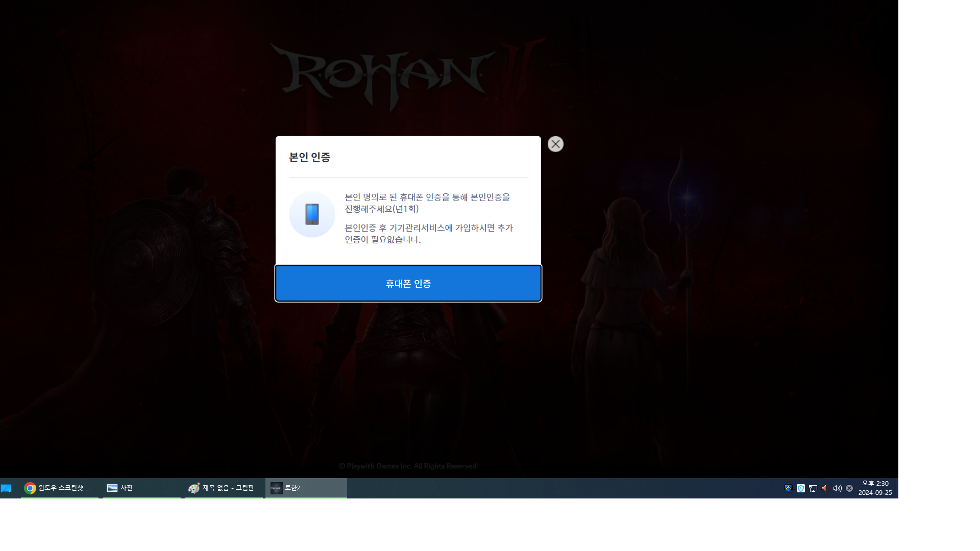
Task: Click the Playwith Games copyright text
Action: point(408,466)
